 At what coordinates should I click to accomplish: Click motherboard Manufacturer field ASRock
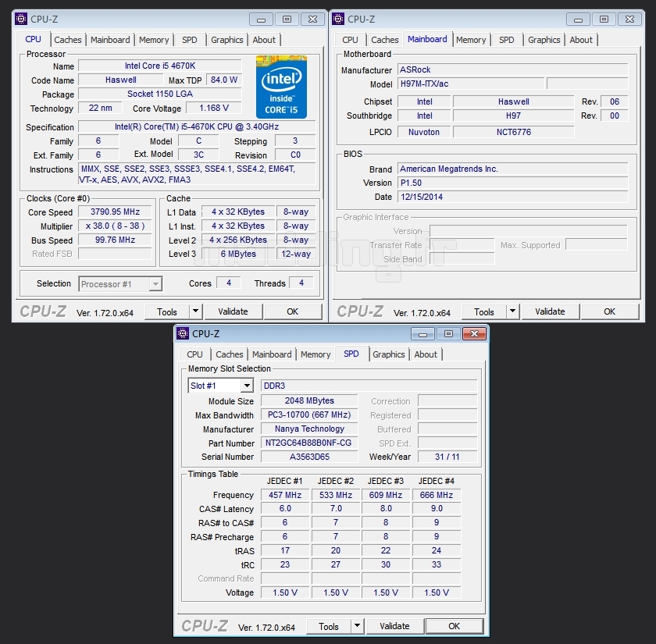tap(513, 69)
